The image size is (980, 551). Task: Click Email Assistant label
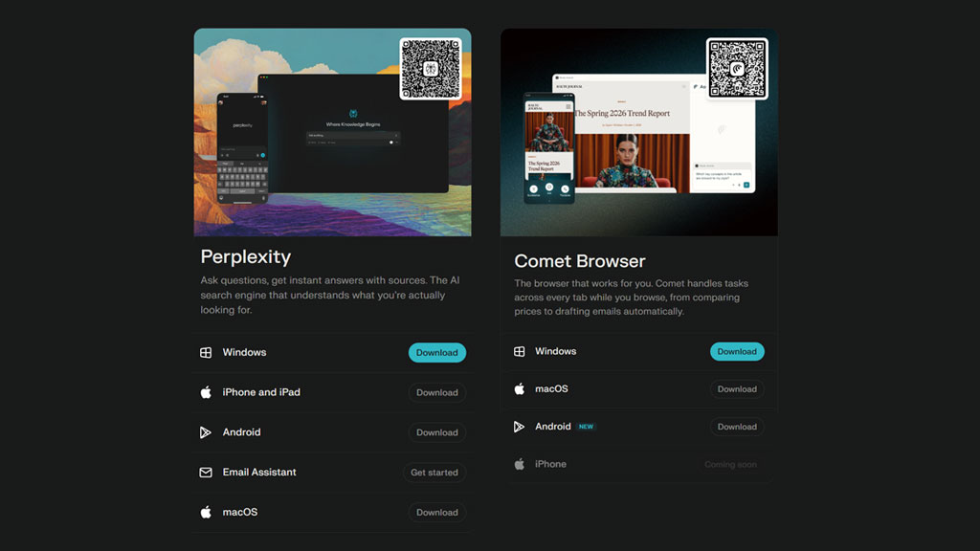pos(259,473)
